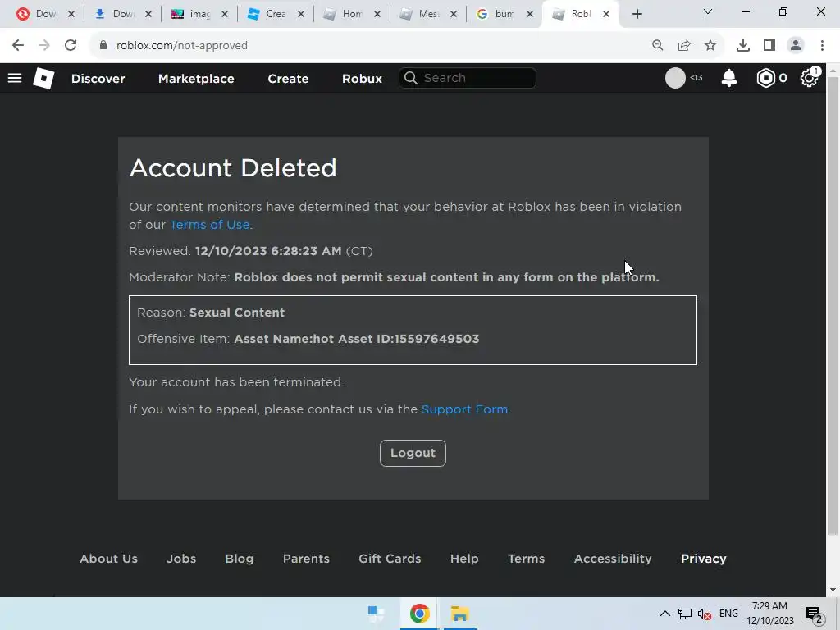Open a new browser tab
The width and height of the screenshot is (840, 630).
tap(637, 15)
